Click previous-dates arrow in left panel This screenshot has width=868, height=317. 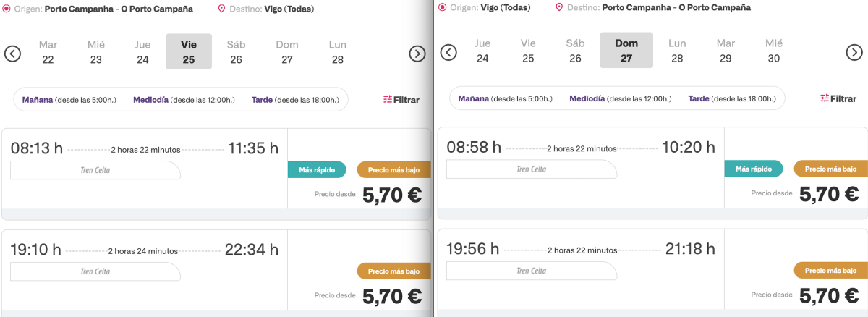point(12,53)
